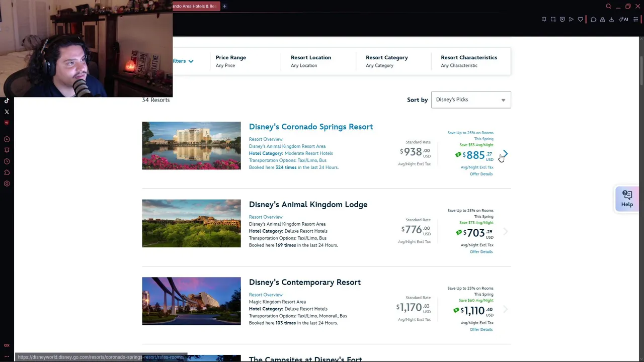Viewport: 644px width, 362px height.
Task: Click the search tabs magnifier icon
Action: [608, 6]
